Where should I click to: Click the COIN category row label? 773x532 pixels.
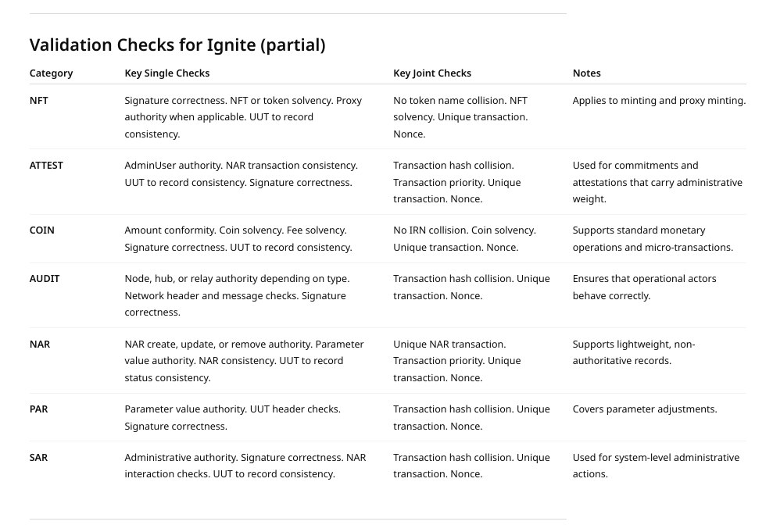(42, 230)
